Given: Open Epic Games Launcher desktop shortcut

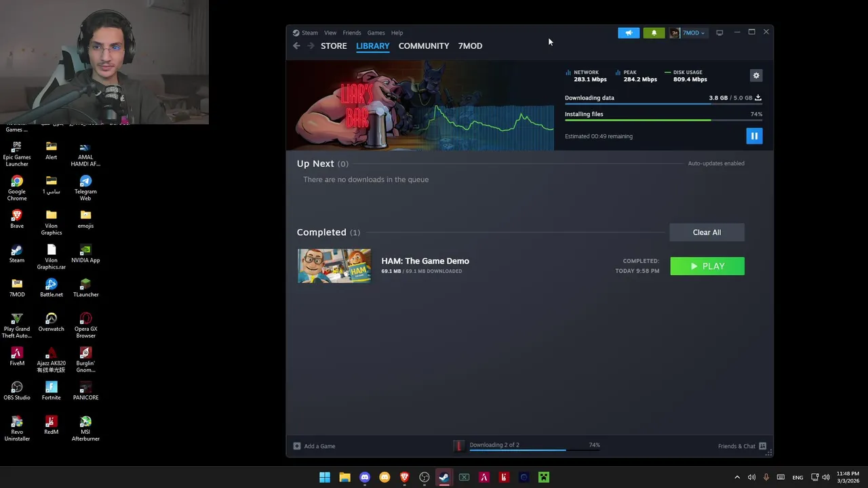Looking at the screenshot, I should coord(17,154).
